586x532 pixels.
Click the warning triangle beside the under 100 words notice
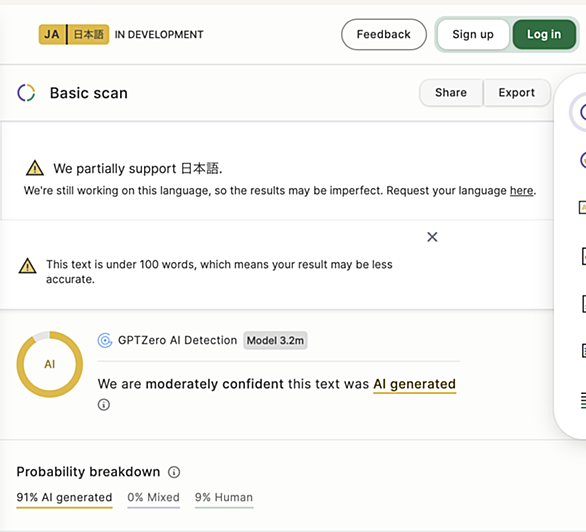(x=27, y=266)
